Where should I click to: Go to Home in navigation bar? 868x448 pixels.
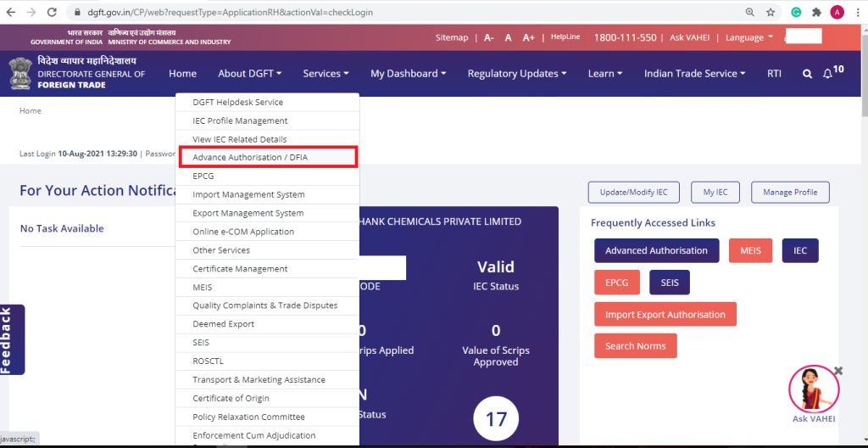[x=183, y=73]
